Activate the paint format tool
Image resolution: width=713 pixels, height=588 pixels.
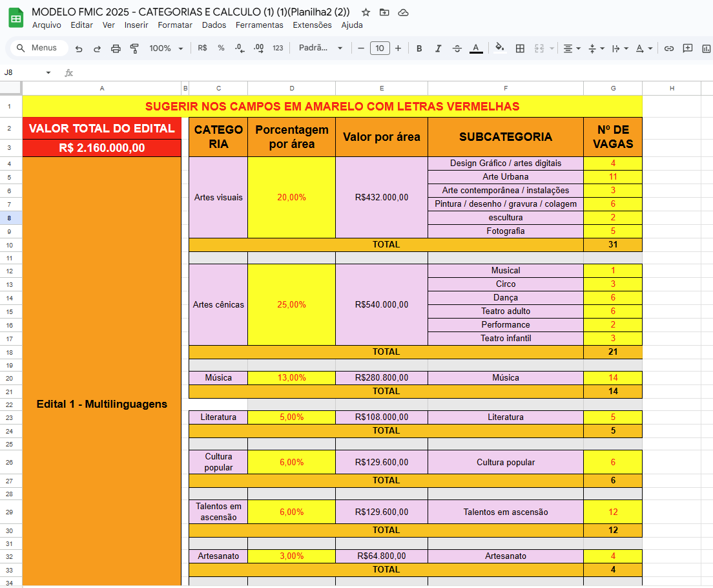pos(134,48)
